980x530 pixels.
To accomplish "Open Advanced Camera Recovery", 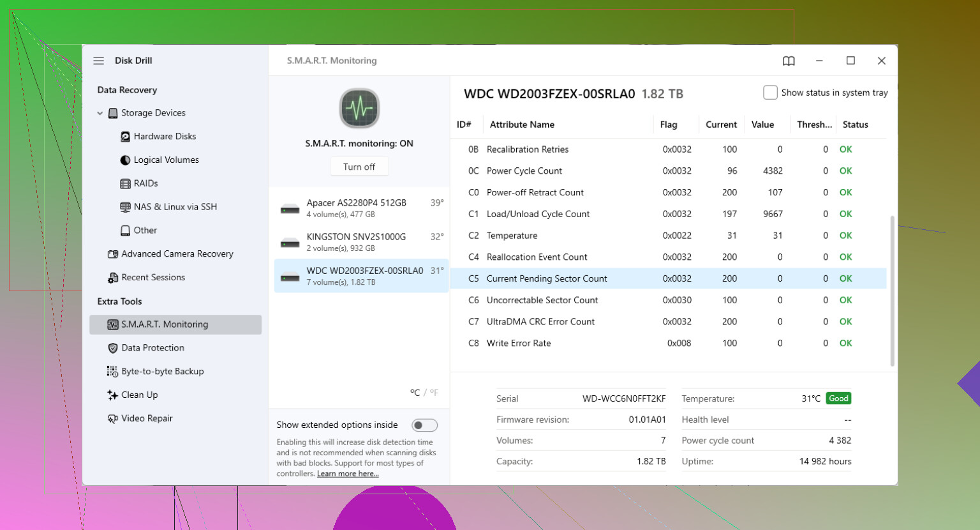I will [x=177, y=254].
